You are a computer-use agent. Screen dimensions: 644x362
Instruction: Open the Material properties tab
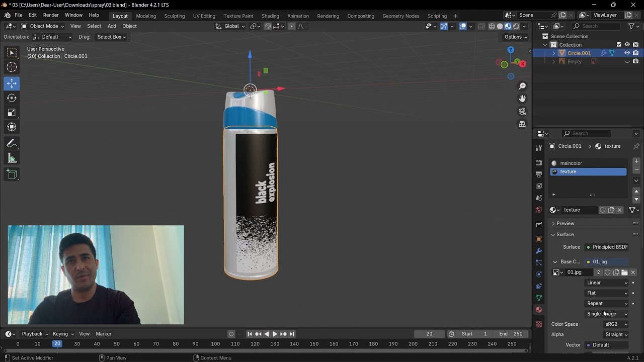click(x=539, y=310)
